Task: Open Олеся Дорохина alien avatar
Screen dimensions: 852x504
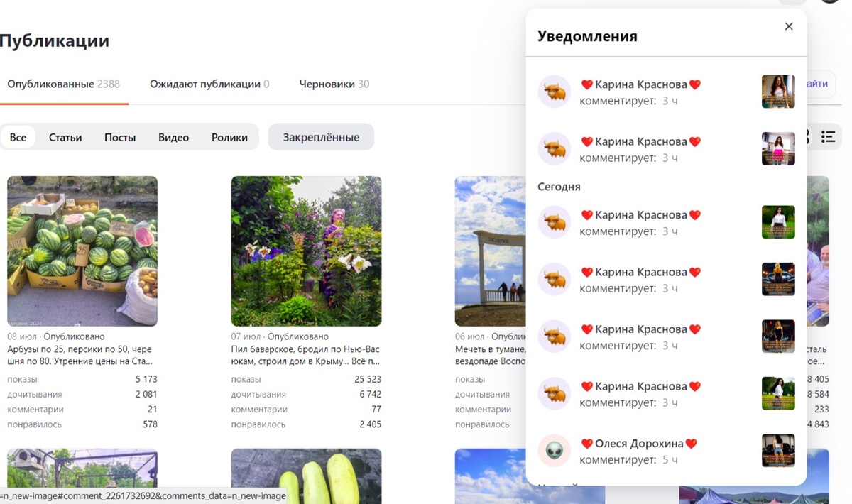Action: pos(555,451)
